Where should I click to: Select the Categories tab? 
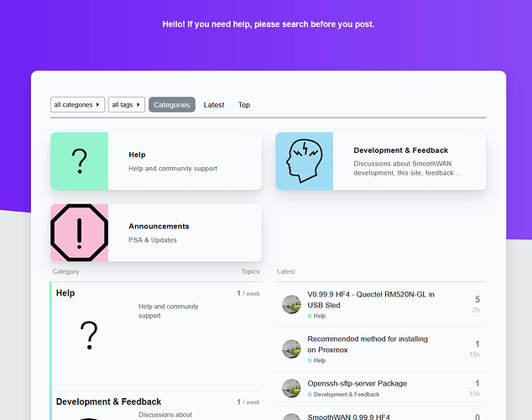(x=172, y=104)
